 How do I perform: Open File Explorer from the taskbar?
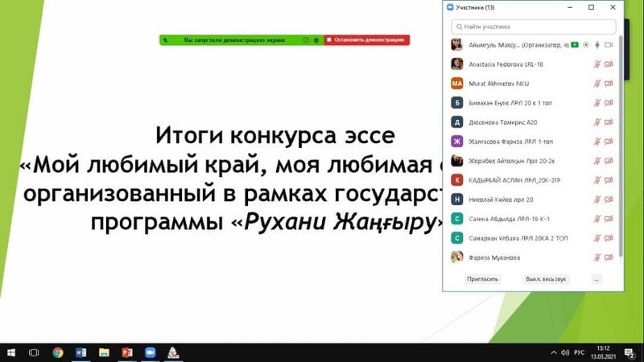[103, 352]
